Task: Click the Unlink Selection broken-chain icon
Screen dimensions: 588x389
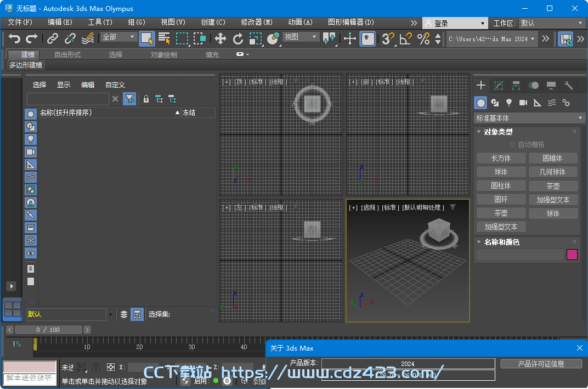Action: click(70, 38)
